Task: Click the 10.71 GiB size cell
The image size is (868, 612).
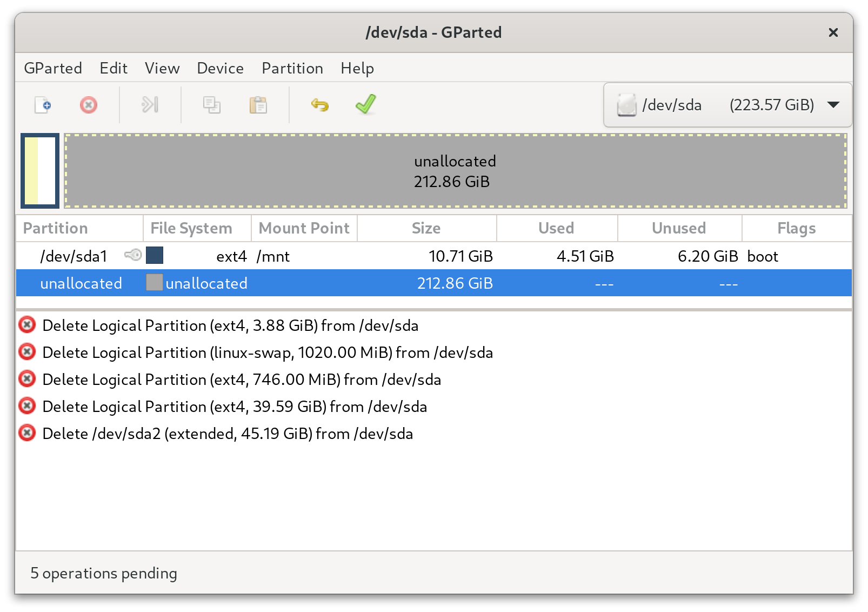Action: click(461, 256)
